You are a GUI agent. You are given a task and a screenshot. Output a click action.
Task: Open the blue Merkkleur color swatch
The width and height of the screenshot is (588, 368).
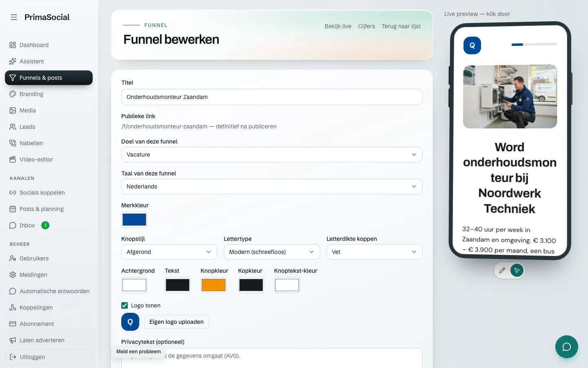click(134, 220)
